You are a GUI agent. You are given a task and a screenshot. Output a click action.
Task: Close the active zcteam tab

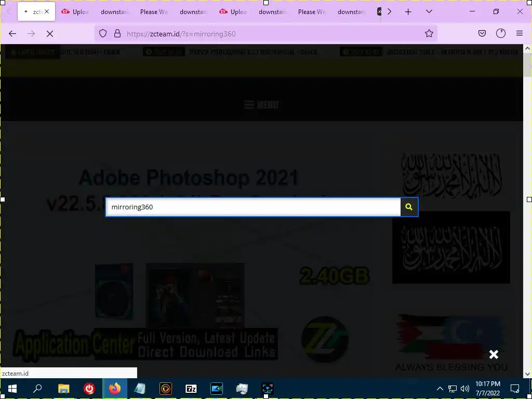[x=47, y=11]
